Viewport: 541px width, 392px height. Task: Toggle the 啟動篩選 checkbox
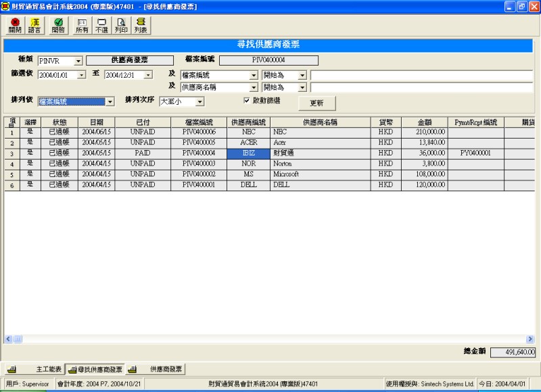point(246,100)
